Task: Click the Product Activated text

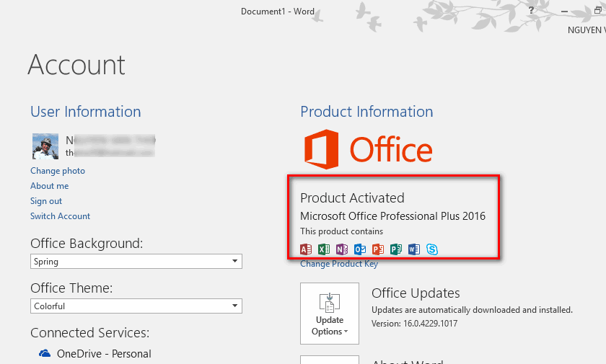Action: [352, 198]
